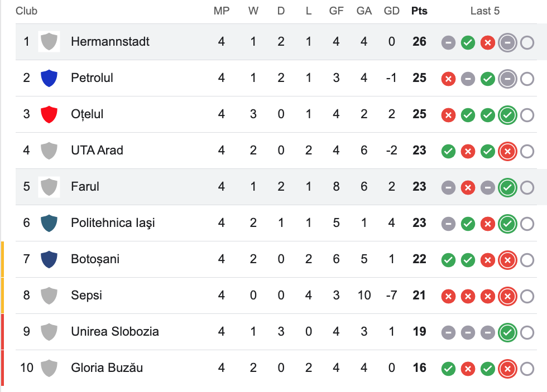The height and width of the screenshot is (392, 547).
Task: Click Oțelul's red shield crest
Action: click(x=49, y=114)
